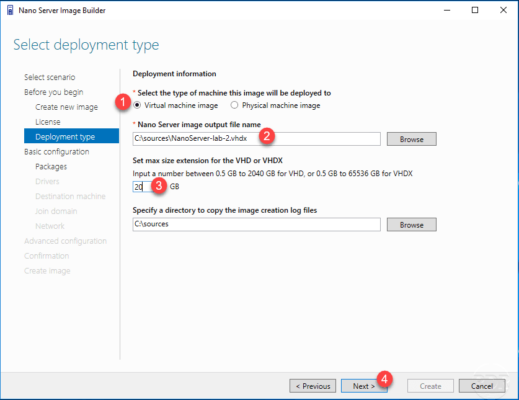
Task: Select Deployment type in sidebar
Action: coord(71,136)
